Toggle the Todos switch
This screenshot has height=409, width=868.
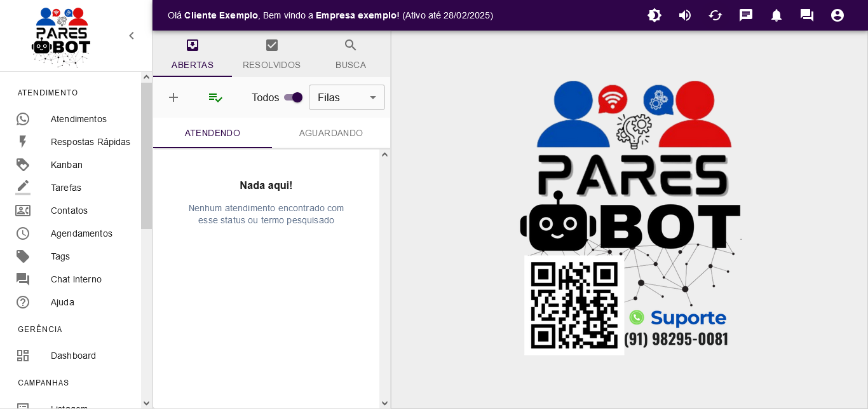point(293,97)
